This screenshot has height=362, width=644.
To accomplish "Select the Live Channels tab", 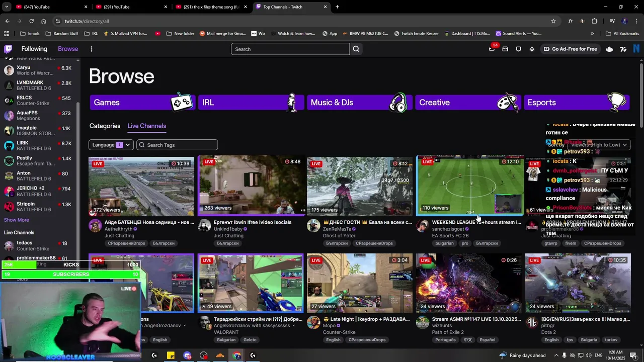I will tap(146, 126).
